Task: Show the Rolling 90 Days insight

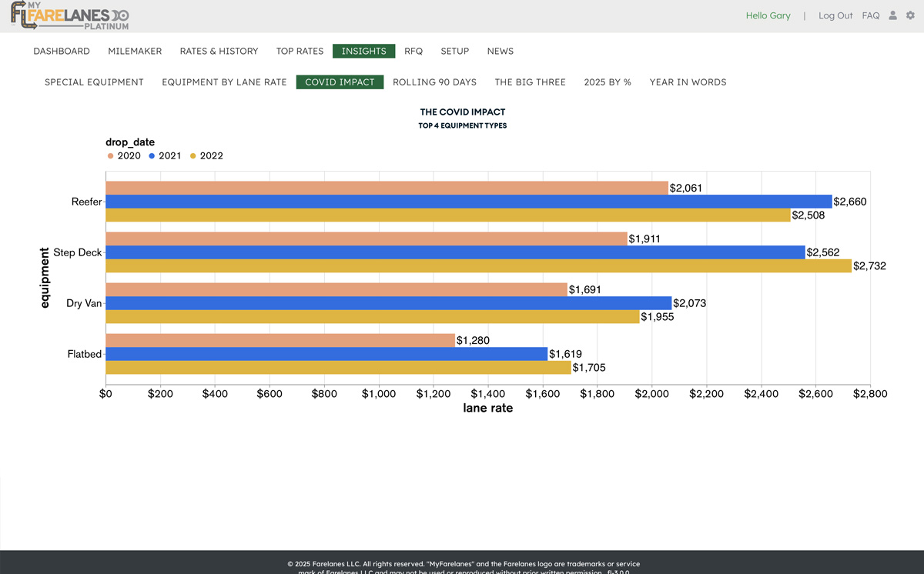Action: tap(434, 82)
